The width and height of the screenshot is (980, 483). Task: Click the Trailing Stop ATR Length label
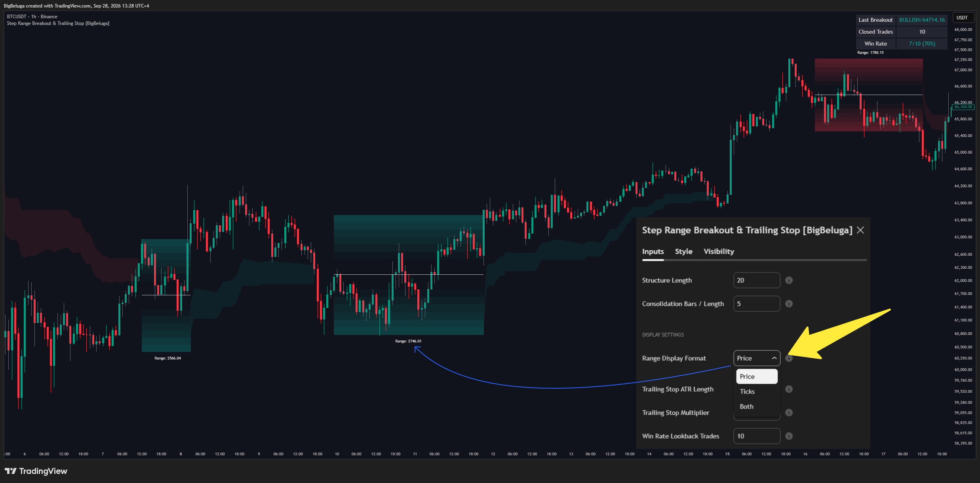(x=678, y=389)
